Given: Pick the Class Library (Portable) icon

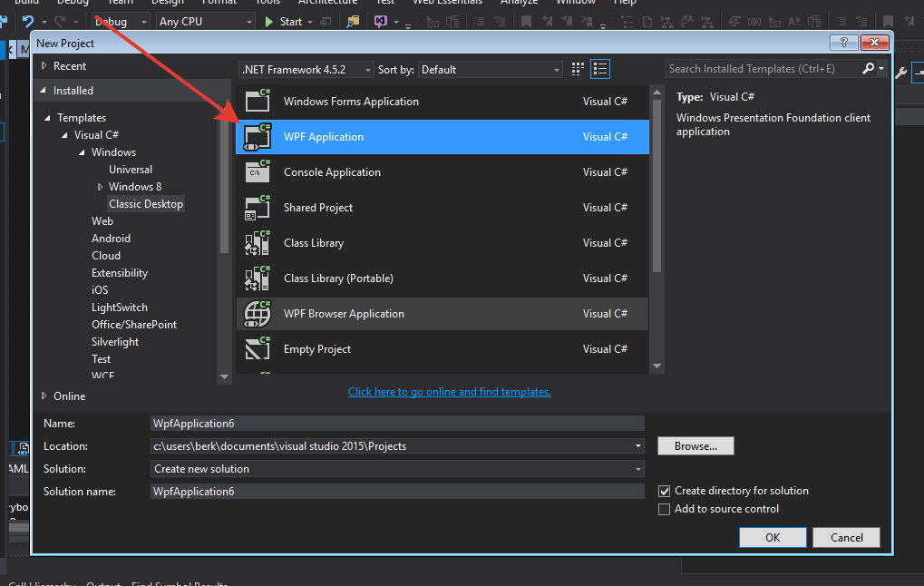Looking at the screenshot, I should click(258, 278).
